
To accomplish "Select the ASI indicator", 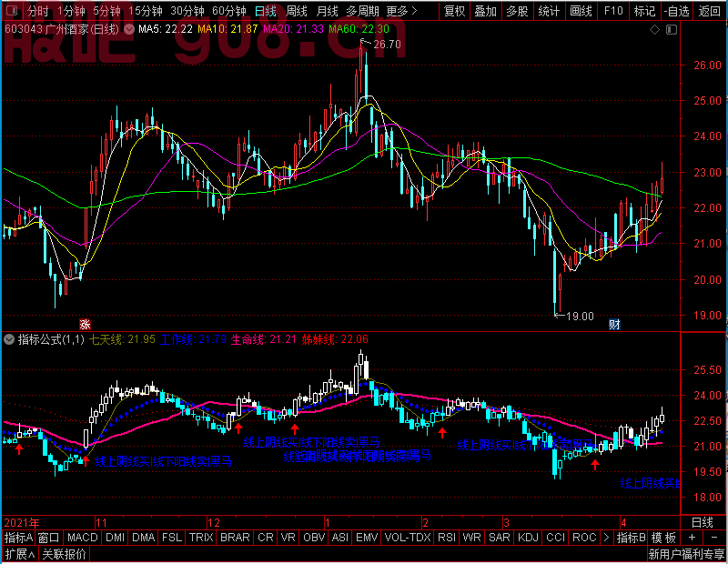I will click(339, 538).
